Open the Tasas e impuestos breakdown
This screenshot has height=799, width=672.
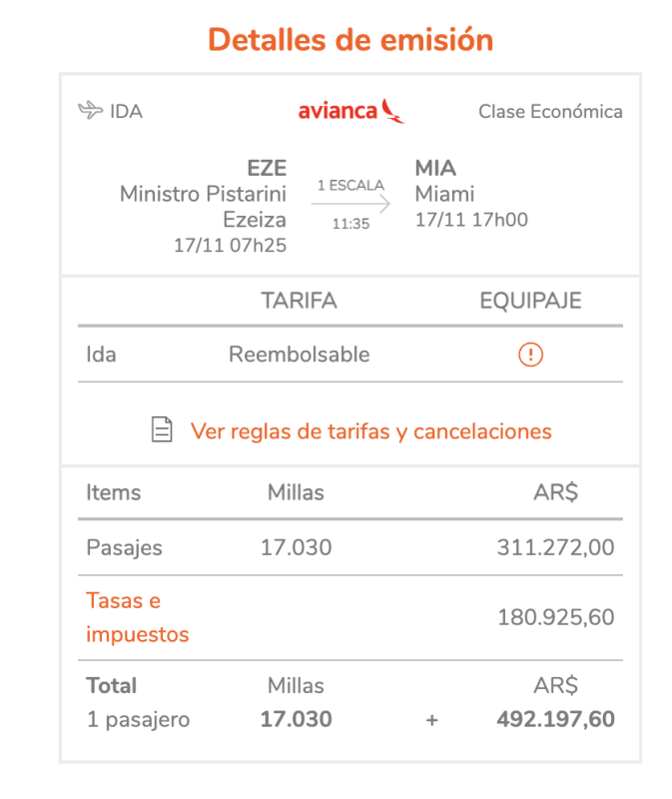tap(137, 617)
